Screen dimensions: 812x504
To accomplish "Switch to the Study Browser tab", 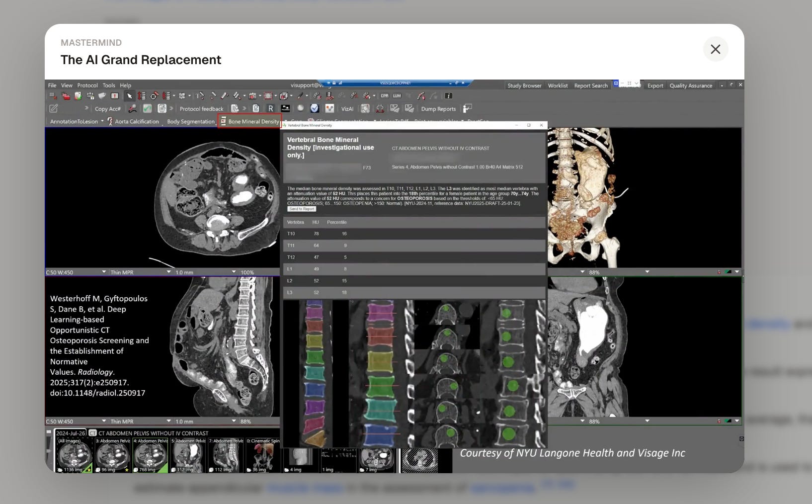I will point(524,85).
